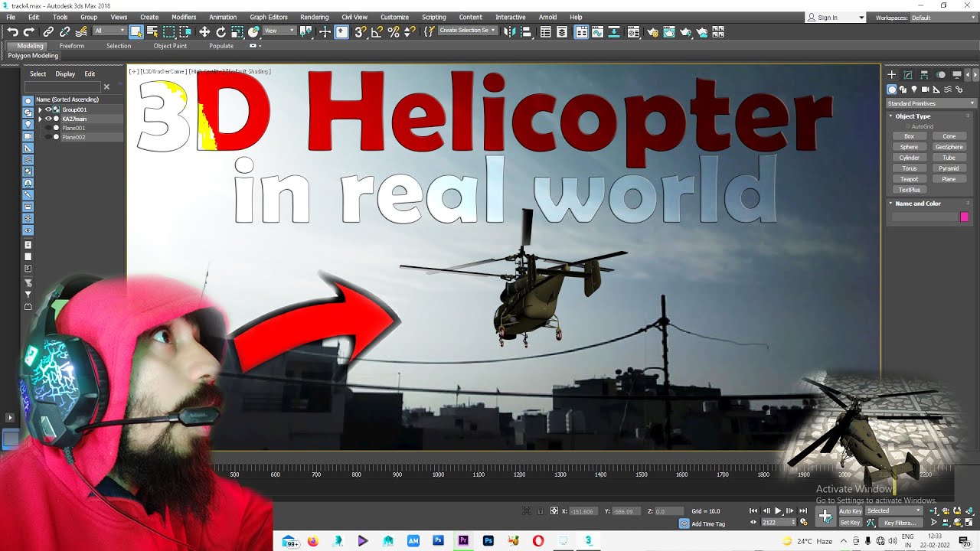This screenshot has width=980, height=551.
Task: Click the Teapot primitive button
Action: tap(909, 179)
